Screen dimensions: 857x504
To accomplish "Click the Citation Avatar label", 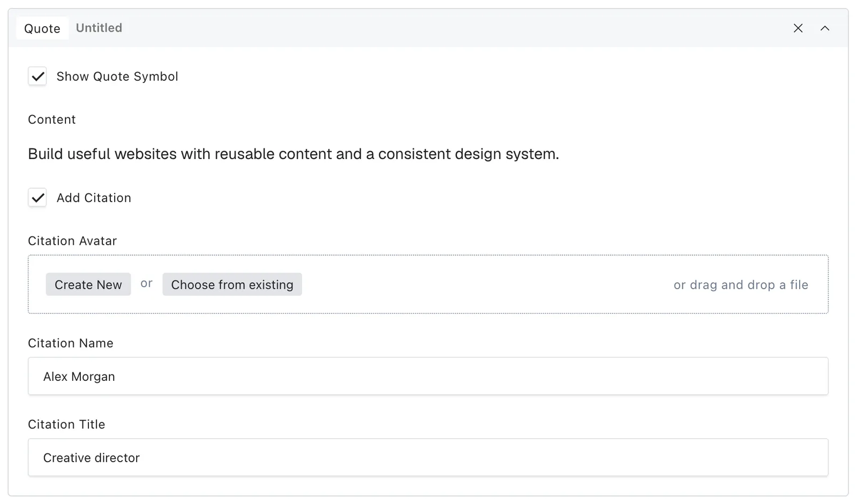I will [72, 241].
